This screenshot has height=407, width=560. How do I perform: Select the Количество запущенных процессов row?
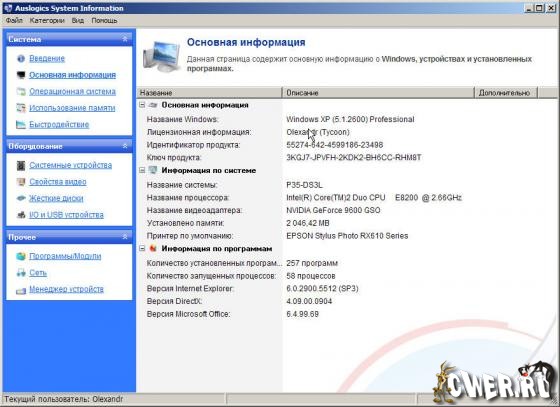pos(347,276)
